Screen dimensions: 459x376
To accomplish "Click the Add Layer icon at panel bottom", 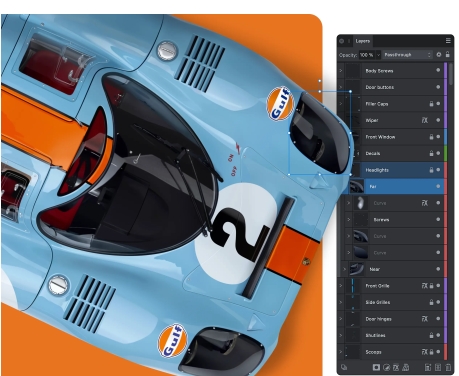I will pos(428,367).
